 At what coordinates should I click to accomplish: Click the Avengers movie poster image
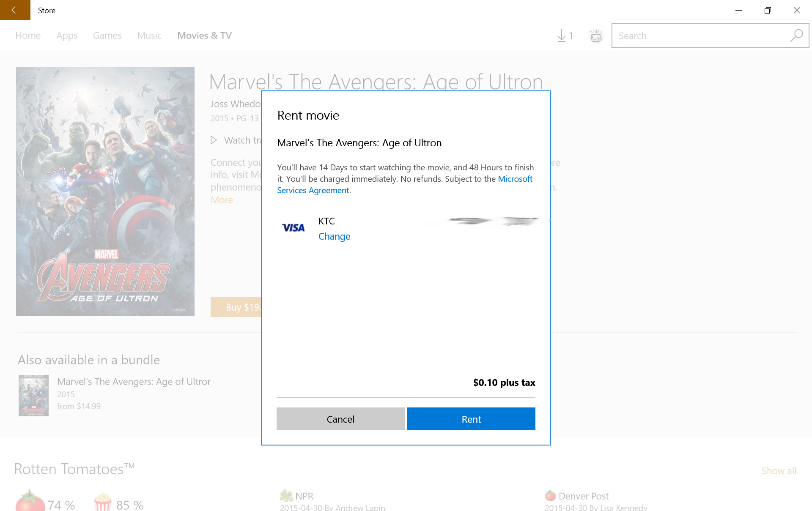point(105,191)
